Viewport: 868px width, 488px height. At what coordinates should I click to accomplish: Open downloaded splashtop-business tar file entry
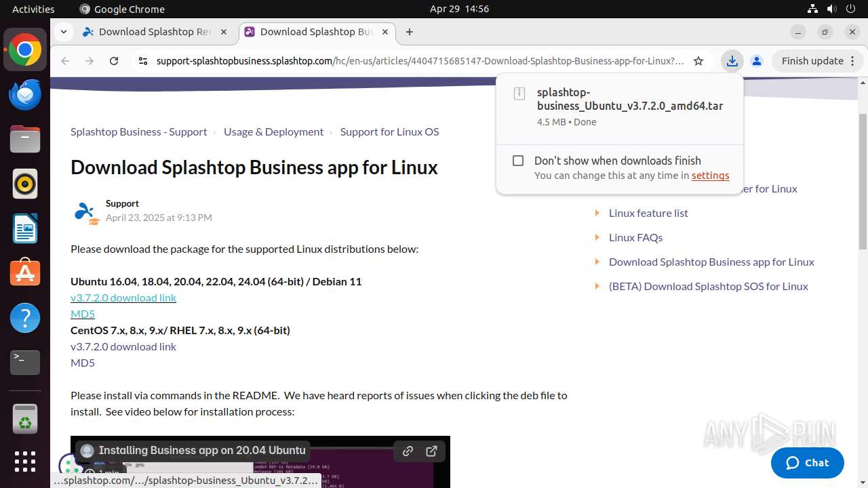(x=620, y=107)
